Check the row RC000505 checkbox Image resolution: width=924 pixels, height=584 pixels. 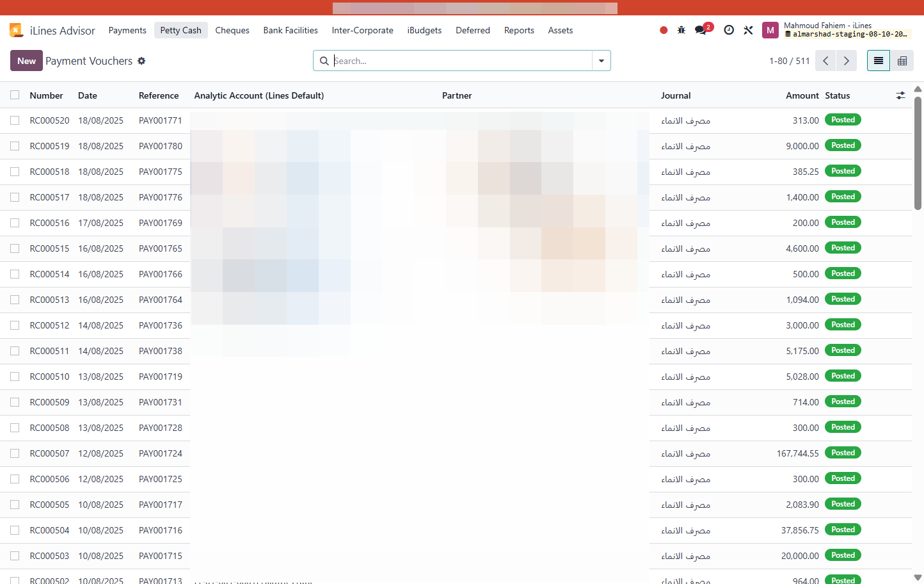click(x=15, y=505)
